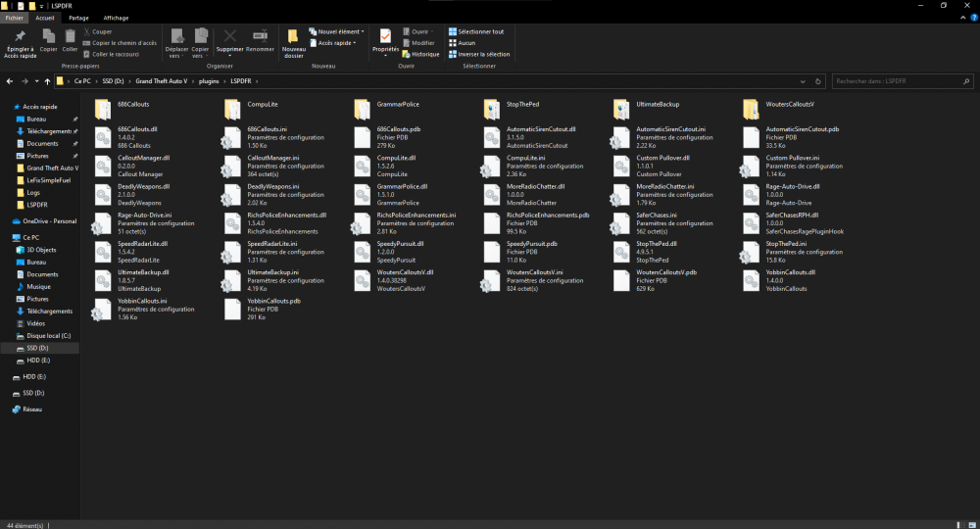Click Sélectionner tout

point(476,32)
